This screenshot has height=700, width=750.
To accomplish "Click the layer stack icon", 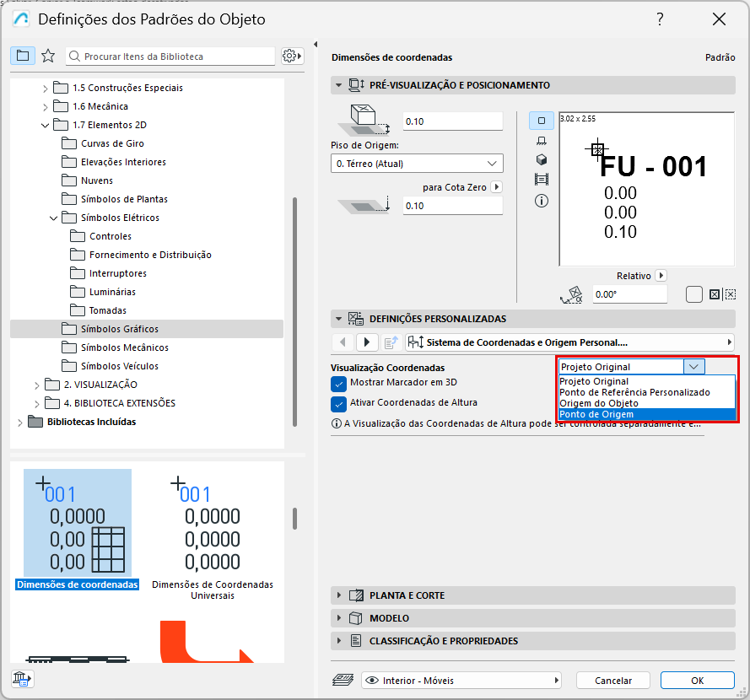I will [x=343, y=680].
